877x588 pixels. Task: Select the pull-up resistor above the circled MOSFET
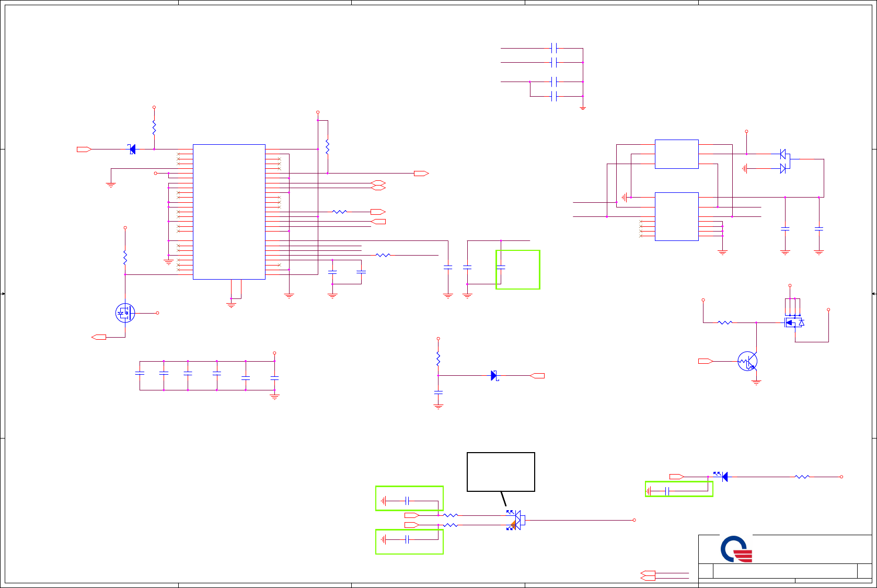[x=125, y=258]
